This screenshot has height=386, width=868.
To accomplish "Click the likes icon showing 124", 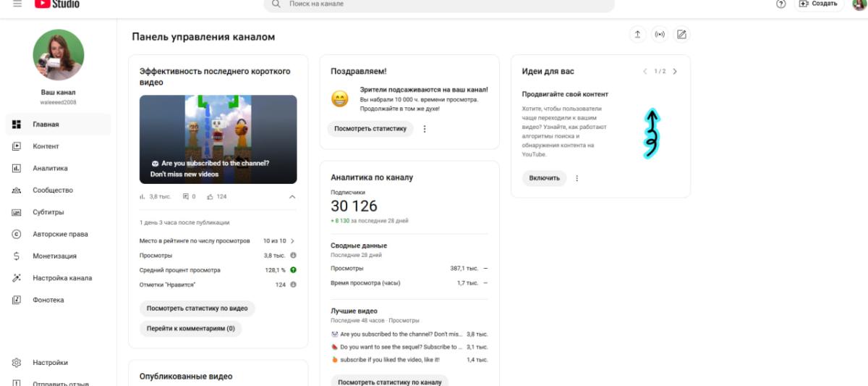I will click(x=210, y=196).
